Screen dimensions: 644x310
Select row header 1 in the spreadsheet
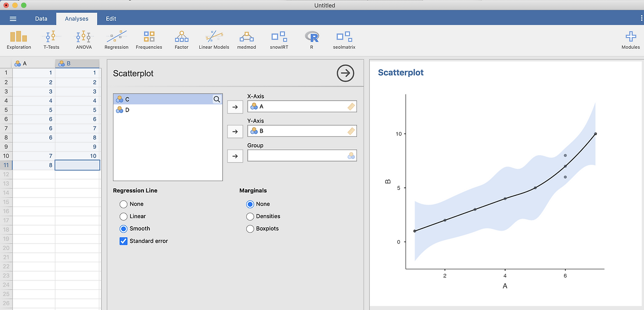coord(6,73)
